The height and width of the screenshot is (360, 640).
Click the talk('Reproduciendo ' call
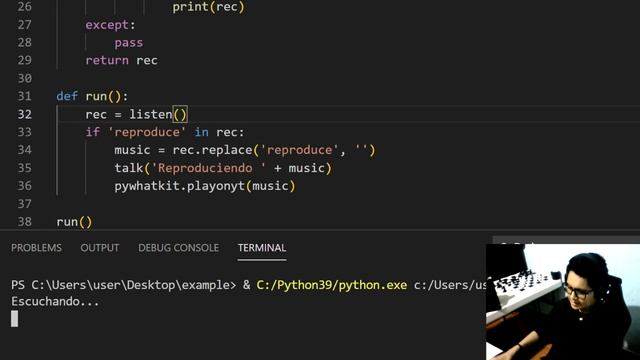(x=223, y=168)
